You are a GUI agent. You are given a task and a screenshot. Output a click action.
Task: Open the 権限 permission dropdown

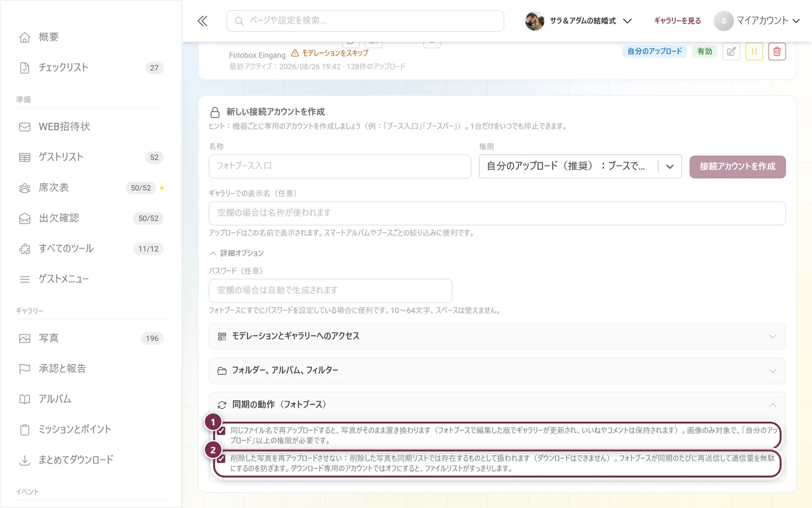pyautogui.click(x=580, y=167)
